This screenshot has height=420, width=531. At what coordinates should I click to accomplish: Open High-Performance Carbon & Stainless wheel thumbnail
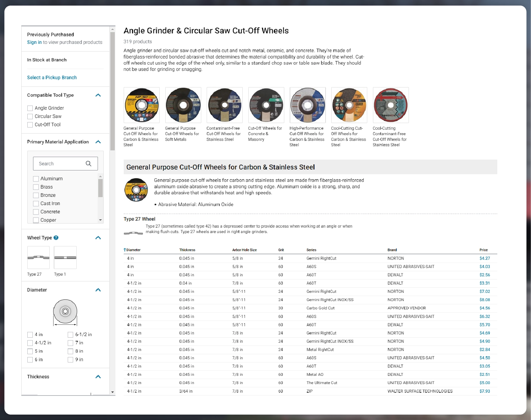[307, 105]
